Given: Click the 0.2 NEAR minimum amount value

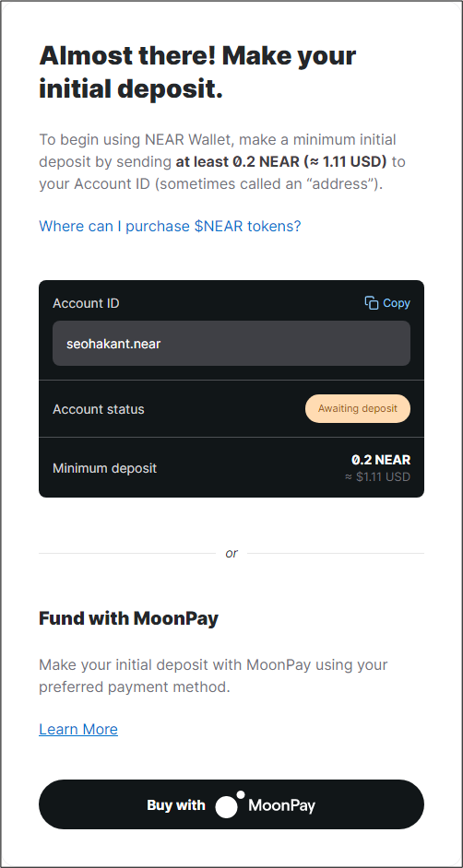Looking at the screenshot, I should (x=381, y=460).
